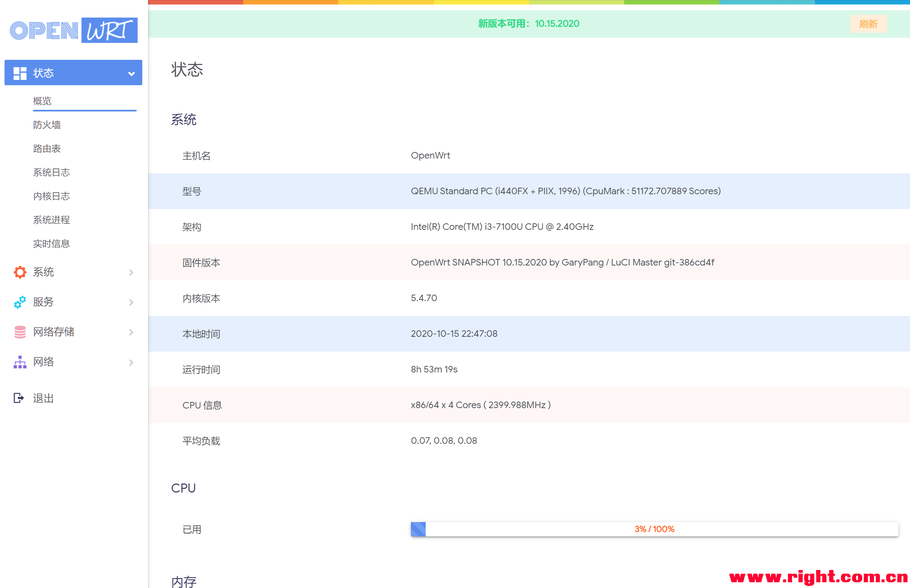Click the blue gears 服务 icon

(x=20, y=302)
